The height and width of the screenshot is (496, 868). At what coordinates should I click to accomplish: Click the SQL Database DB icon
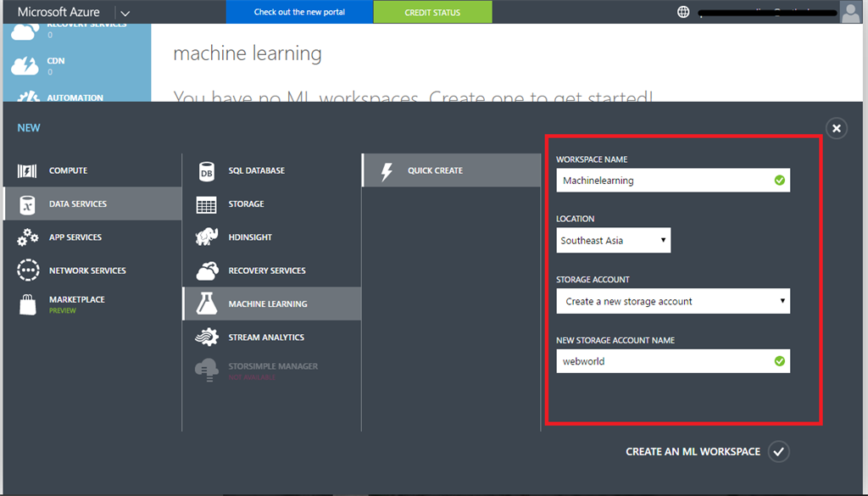[x=207, y=171]
